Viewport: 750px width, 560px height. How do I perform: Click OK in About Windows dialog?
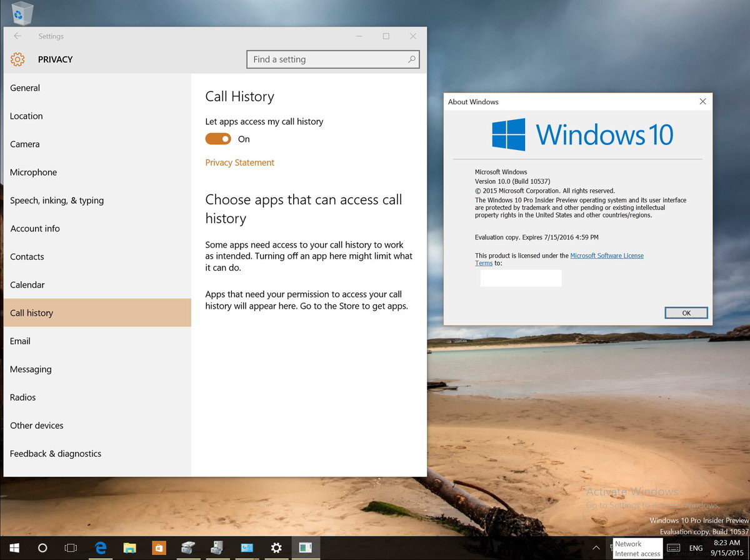[686, 313]
